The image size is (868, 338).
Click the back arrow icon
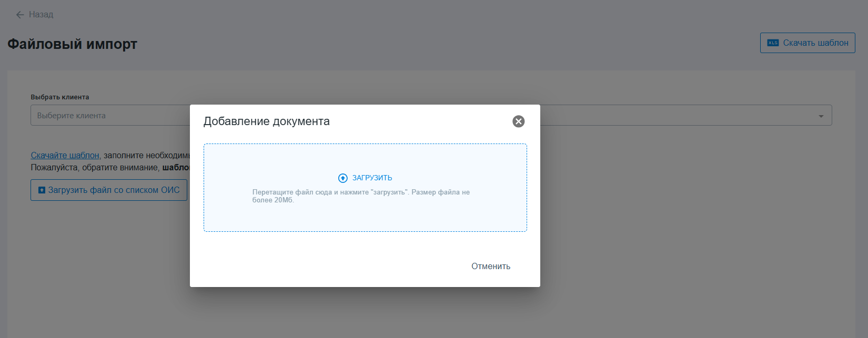[20, 15]
